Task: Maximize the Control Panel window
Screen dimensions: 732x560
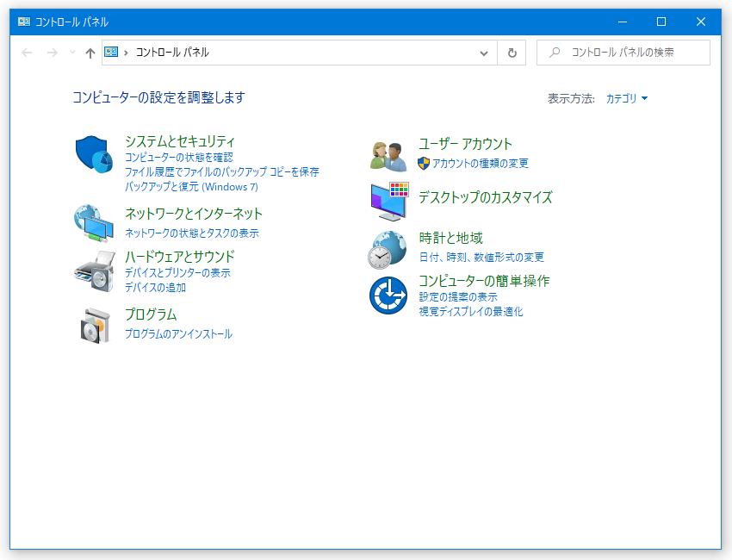Action: pyautogui.click(x=661, y=22)
